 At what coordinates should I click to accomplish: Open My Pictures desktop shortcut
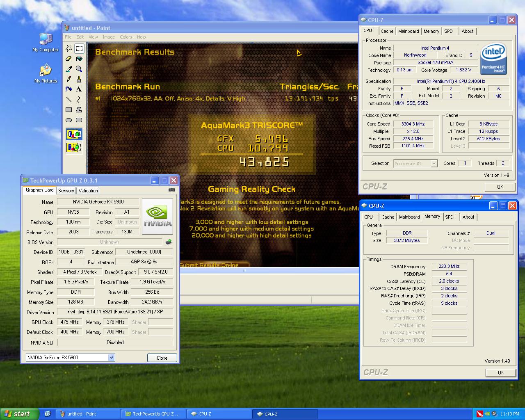click(x=46, y=74)
